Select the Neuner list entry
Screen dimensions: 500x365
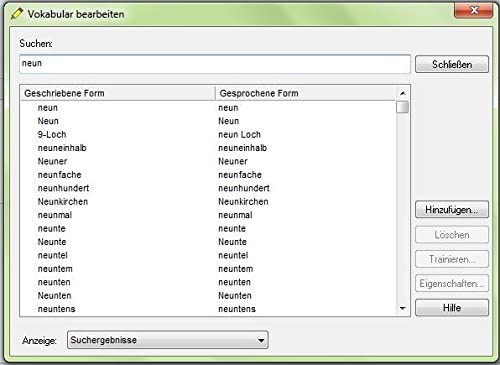click(208, 161)
